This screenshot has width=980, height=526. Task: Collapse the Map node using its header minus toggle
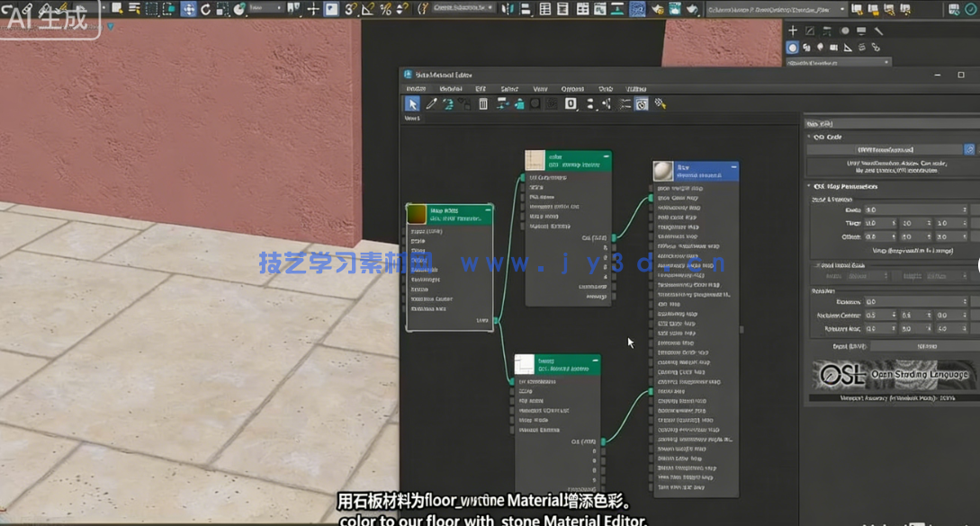point(488,210)
